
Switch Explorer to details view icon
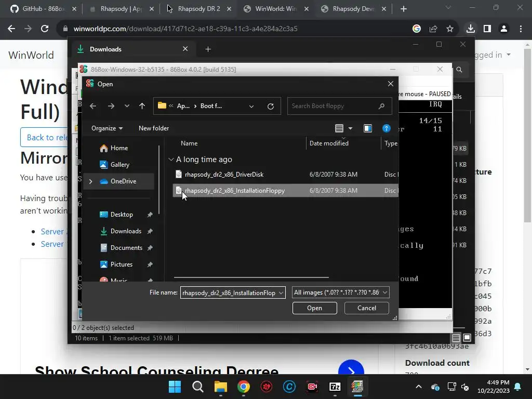coord(456,338)
